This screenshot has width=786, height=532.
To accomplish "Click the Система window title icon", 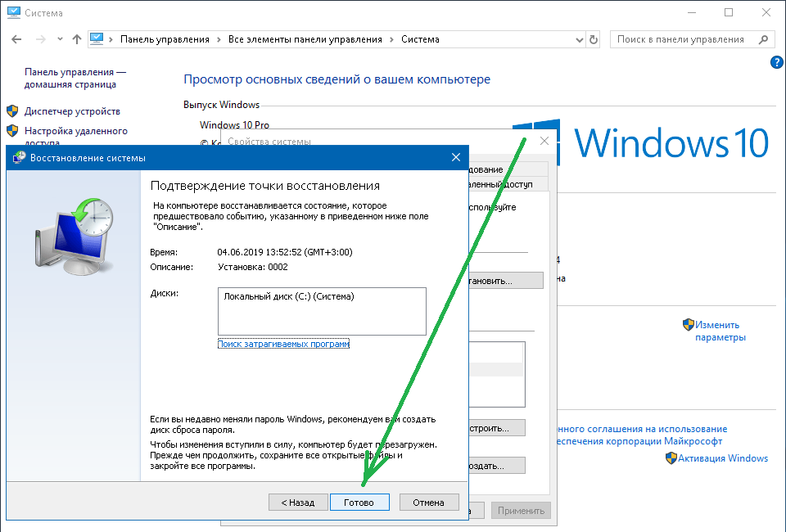I will [x=14, y=12].
